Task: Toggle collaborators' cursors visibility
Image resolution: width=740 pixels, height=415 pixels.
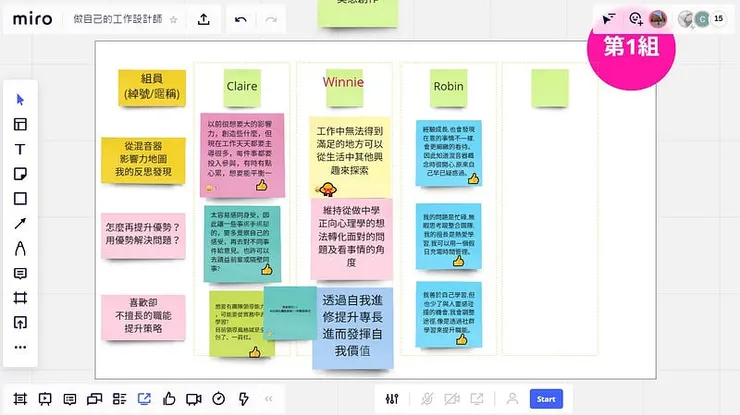Action: [609, 18]
